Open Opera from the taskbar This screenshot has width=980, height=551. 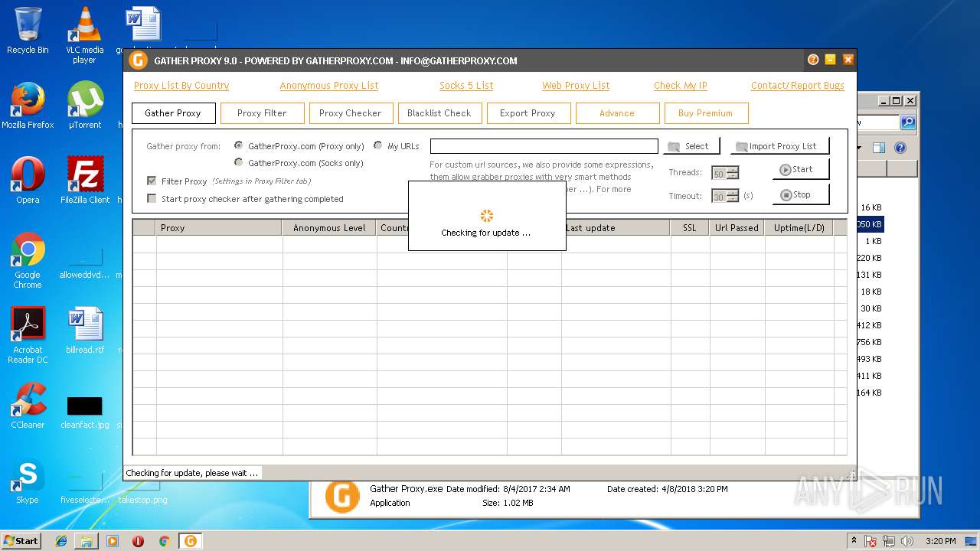pos(139,541)
